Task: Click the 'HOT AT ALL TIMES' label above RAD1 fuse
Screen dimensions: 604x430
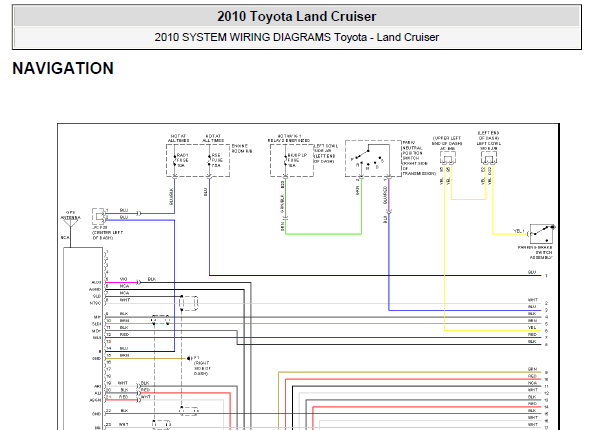Action: 178,138
